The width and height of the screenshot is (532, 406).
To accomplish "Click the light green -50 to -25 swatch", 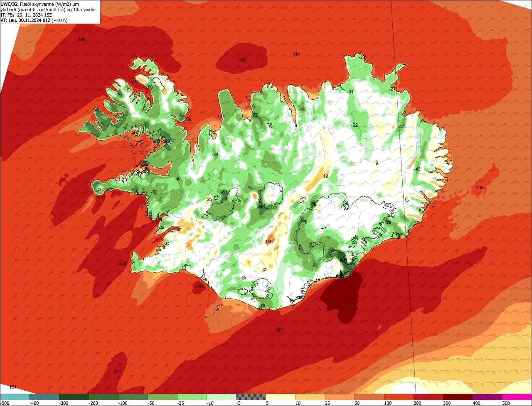I will (162, 397).
